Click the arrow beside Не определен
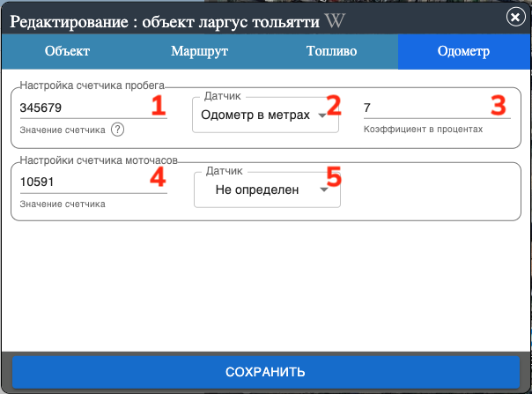This screenshot has width=532, height=394. coord(324,190)
